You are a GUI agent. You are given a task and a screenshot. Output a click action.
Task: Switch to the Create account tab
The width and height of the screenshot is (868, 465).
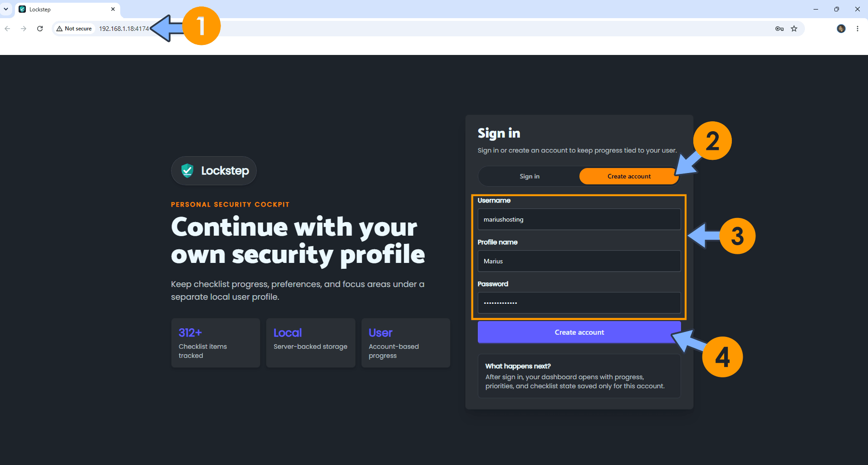629,176
